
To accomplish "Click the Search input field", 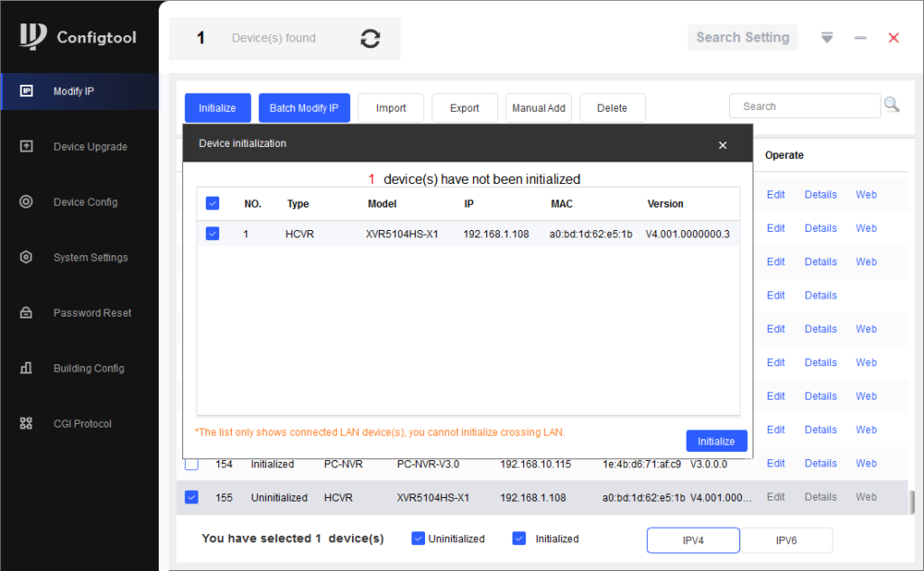I will 804,106.
